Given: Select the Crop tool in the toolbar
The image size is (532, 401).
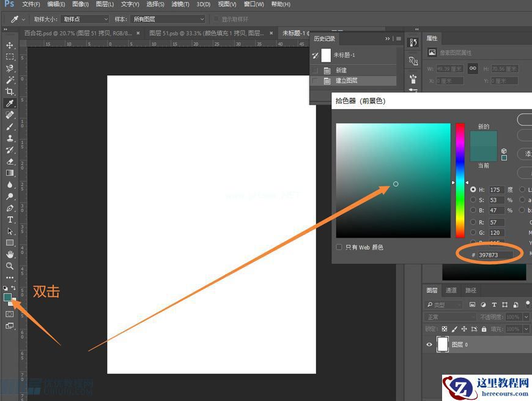Looking at the screenshot, I should (9, 91).
